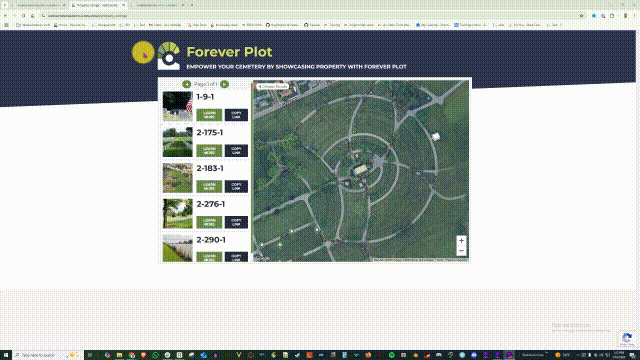Switch to the third browser tab
This screenshot has height=360, width=640.
tap(157, 5)
